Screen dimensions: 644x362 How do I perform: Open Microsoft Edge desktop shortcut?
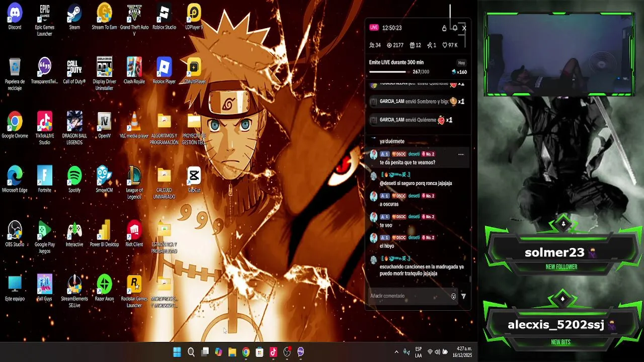pyautogui.click(x=15, y=180)
